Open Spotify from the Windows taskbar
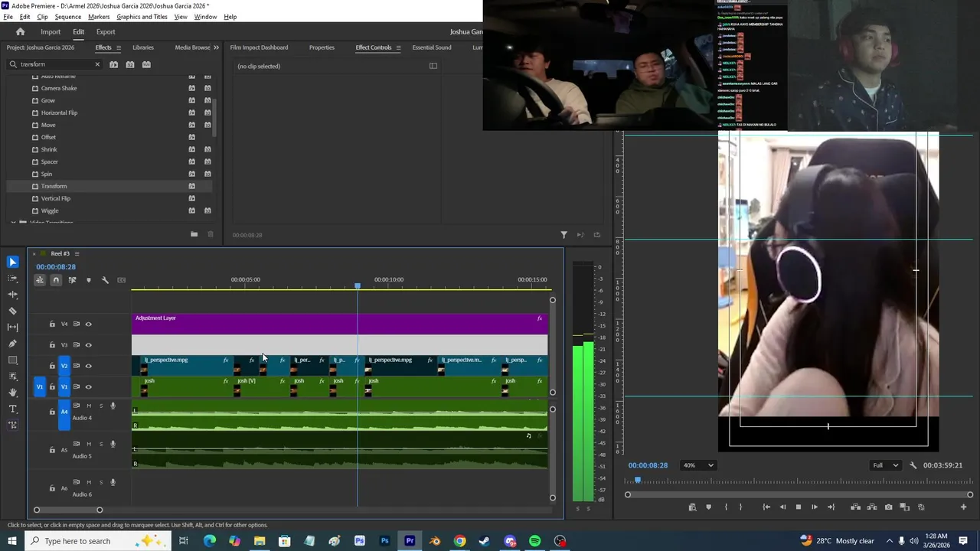Image resolution: width=980 pixels, height=551 pixels. 534,541
